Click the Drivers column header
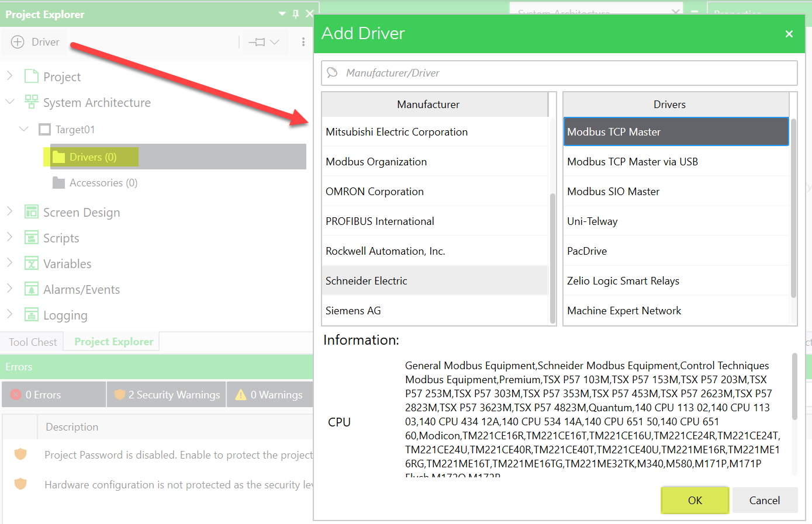This screenshot has height=524, width=812. click(x=676, y=105)
